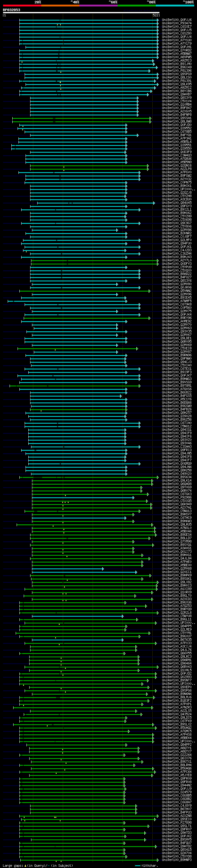Select the UniRef100_Q2MV68 label

pos(177,569)
